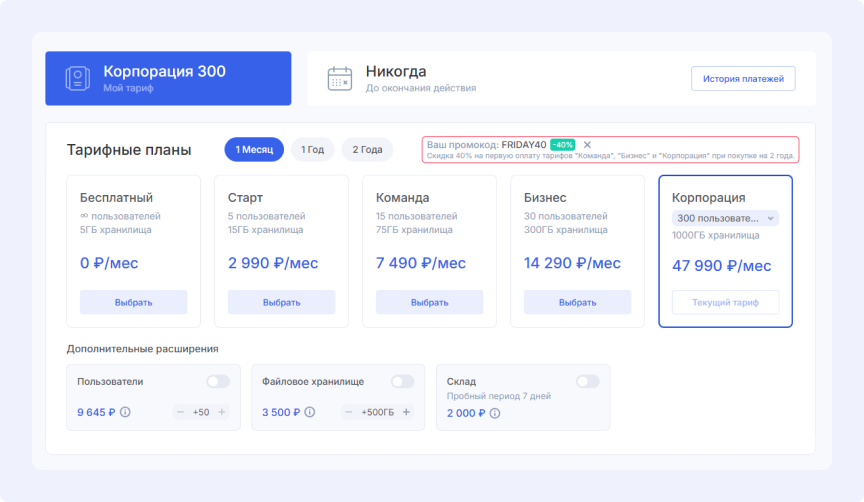864x502 pixels.
Task: Click the calendar icon next to Никогда
Action: coord(340,79)
